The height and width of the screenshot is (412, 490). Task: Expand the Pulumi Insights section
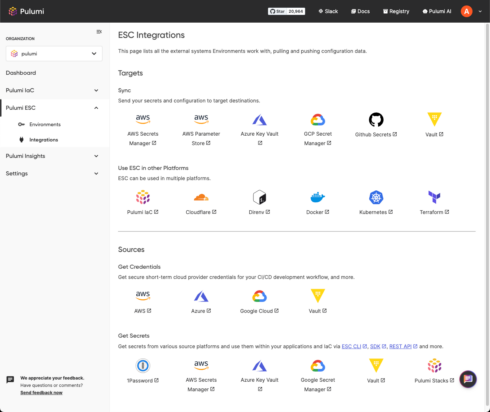54,156
